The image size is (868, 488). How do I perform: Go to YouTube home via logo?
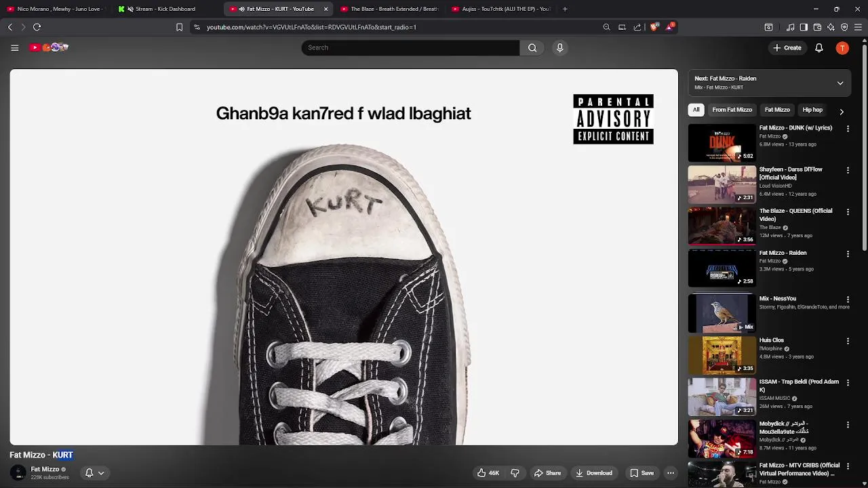coord(49,47)
